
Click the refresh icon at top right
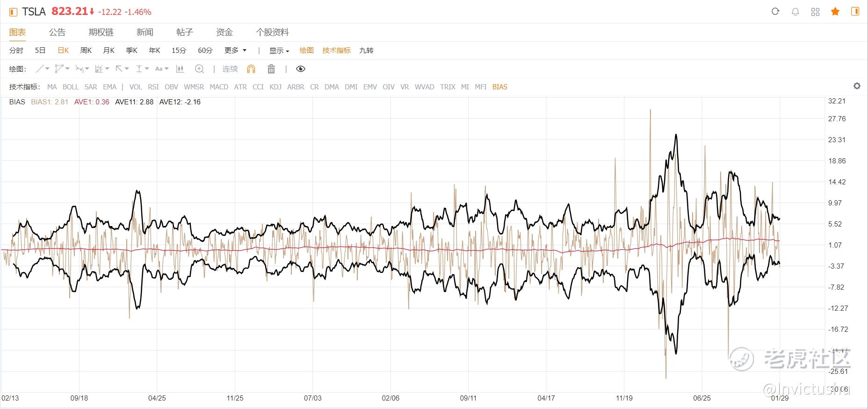[775, 12]
